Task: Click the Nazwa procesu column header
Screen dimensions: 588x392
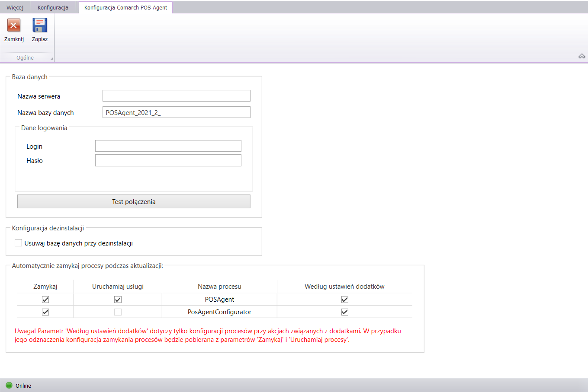Action: click(219, 287)
